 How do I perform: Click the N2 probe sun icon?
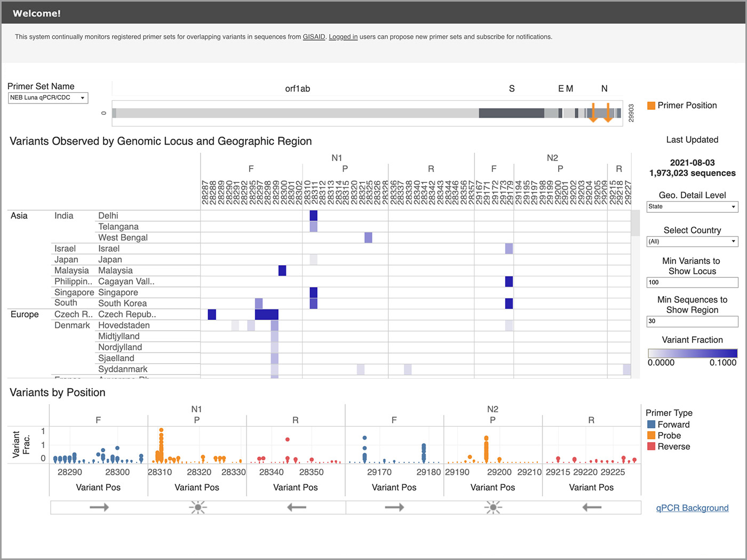tap(493, 507)
